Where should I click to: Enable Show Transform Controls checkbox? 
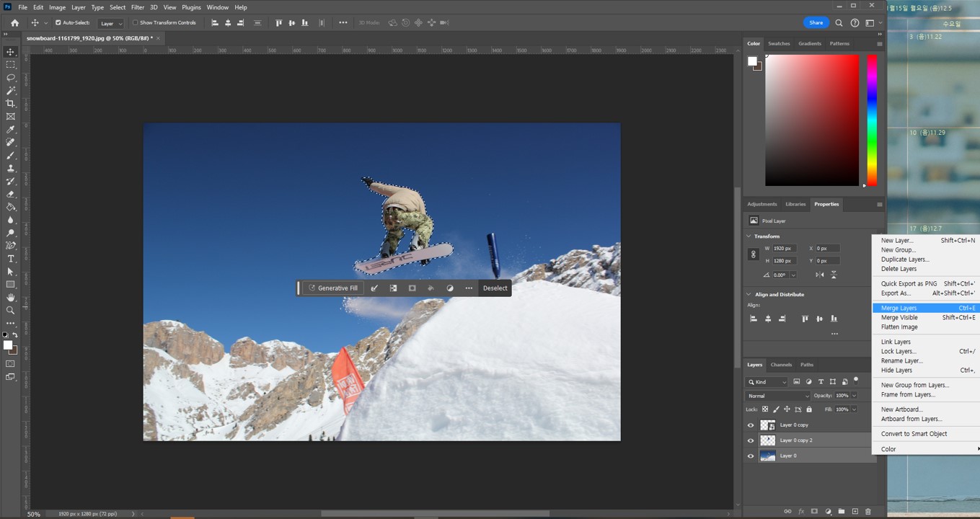[x=135, y=22]
